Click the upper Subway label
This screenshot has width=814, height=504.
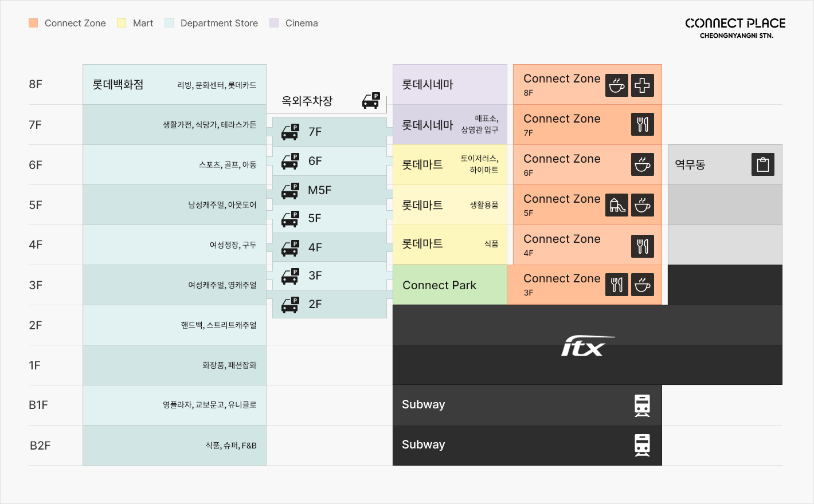pyautogui.click(x=423, y=404)
